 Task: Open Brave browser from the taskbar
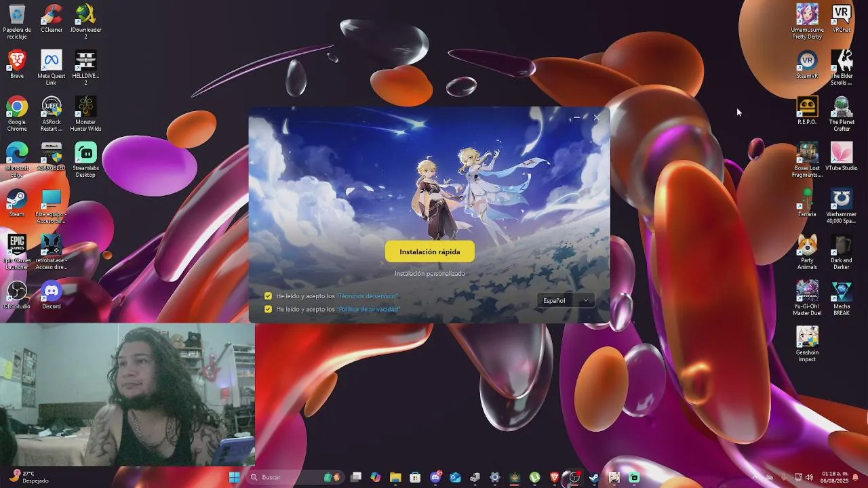(555, 477)
